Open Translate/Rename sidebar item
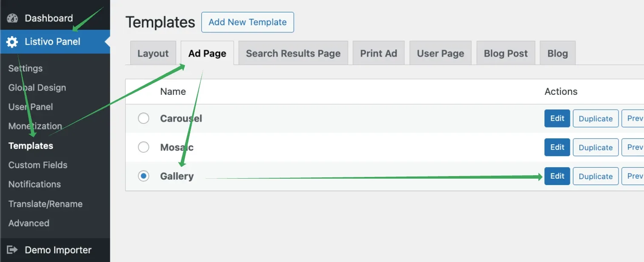 click(46, 204)
